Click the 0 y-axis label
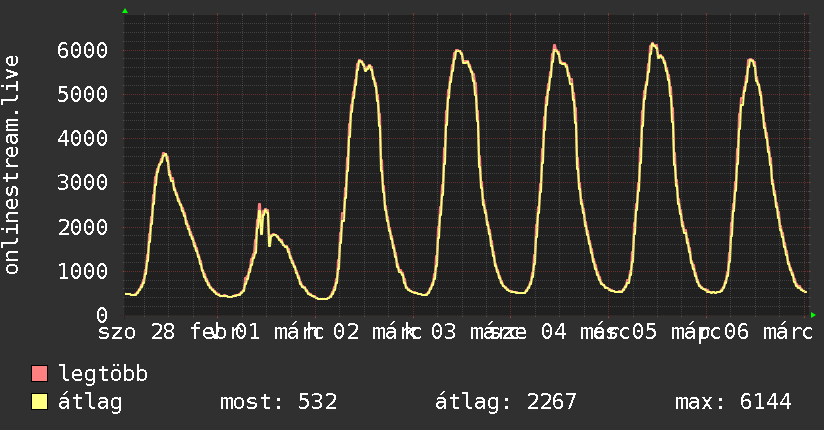The height and width of the screenshot is (430, 824). 102,315
